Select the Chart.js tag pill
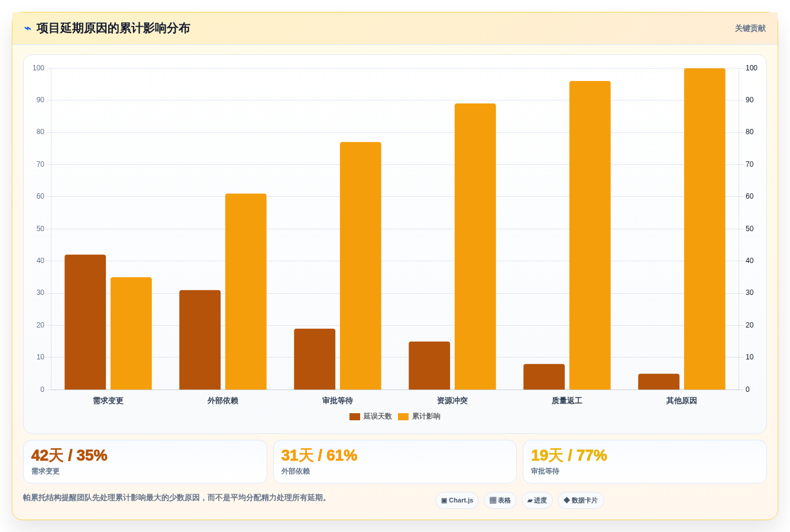 [x=457, y=501]
